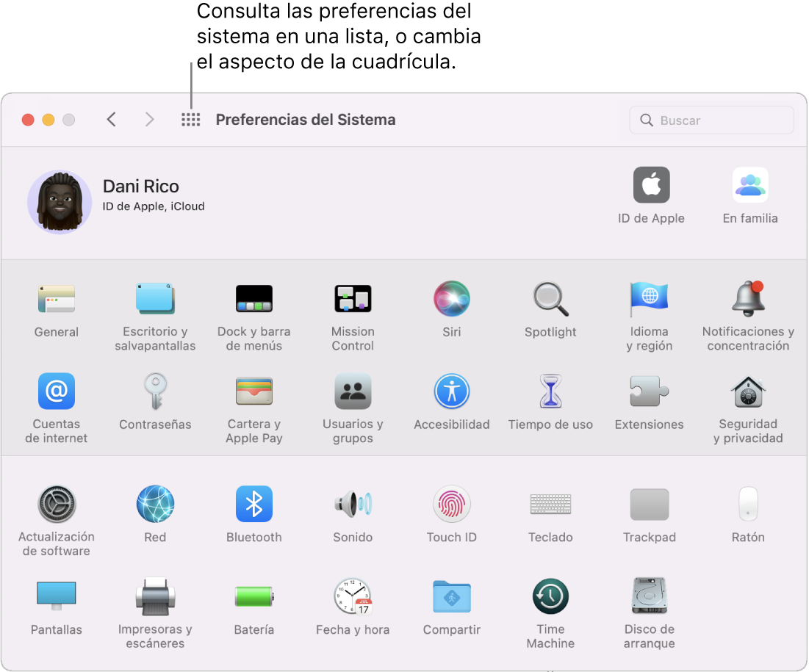Open Accesibilidad preferences
Image resolution: width=809 pixels, height=672 pixels.
click(x=451, y=391)
